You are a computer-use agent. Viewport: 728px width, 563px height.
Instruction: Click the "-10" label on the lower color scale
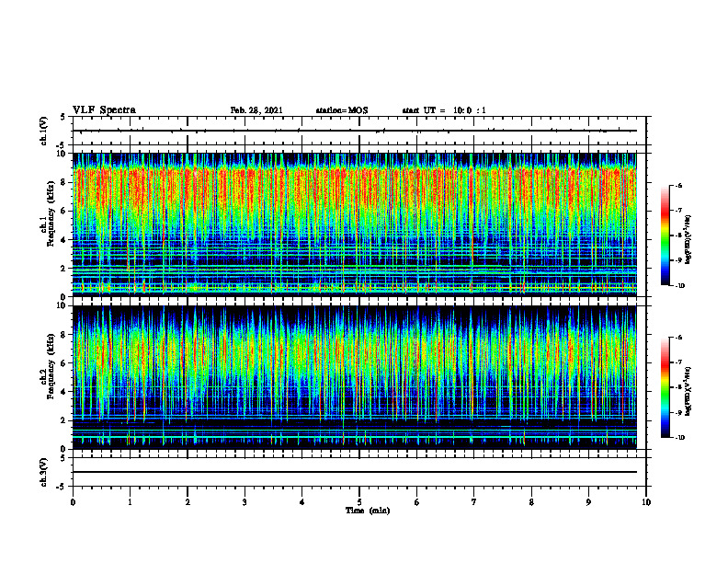click(x=680, y=438)
